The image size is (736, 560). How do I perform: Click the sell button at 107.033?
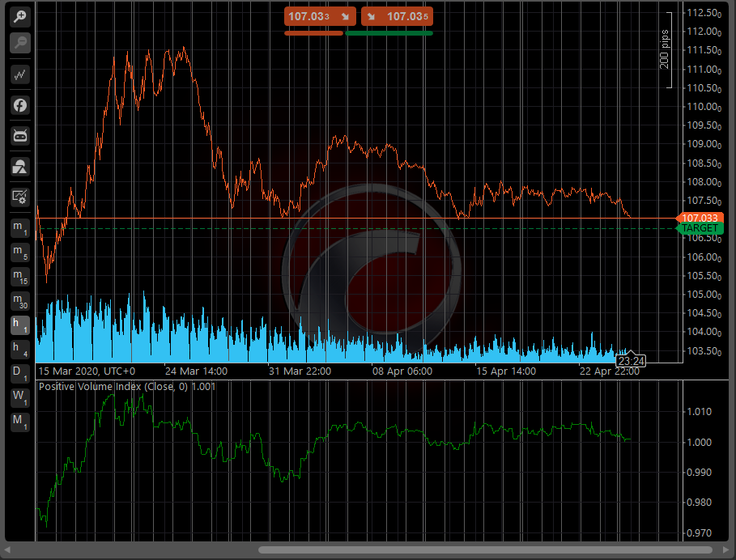coord(320,16)
